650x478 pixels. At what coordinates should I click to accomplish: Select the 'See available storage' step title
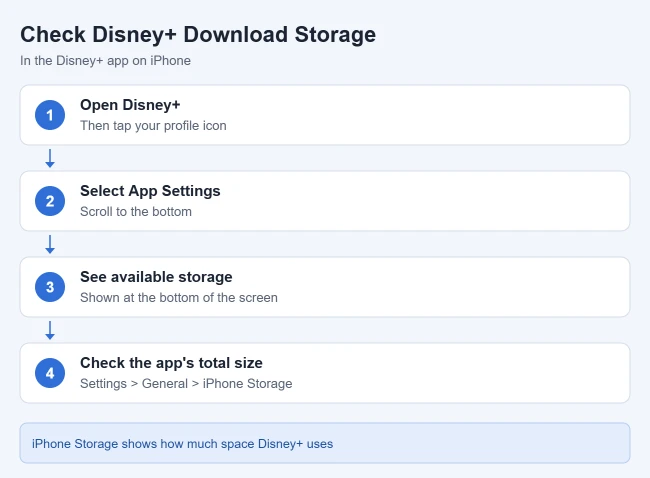156,277
